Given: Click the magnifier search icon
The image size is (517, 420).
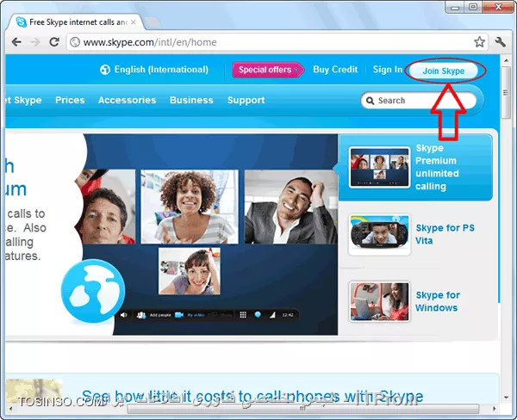Looking at the screenshot, I should click(x=370, y=101).
